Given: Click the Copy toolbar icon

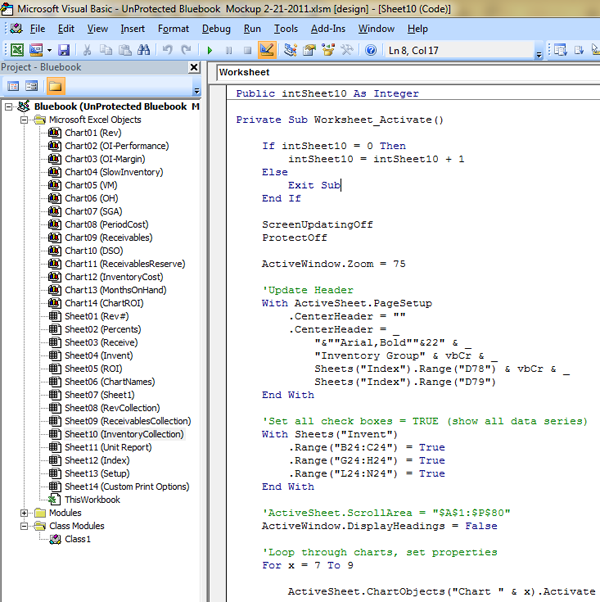Looking at the screenshot, I should point(106,50).
